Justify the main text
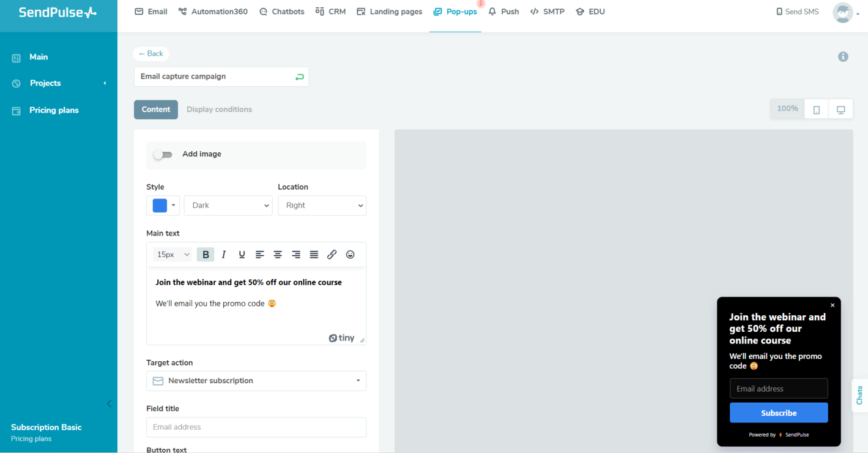This screenshot has width=868, height=453. pos(314,255)
